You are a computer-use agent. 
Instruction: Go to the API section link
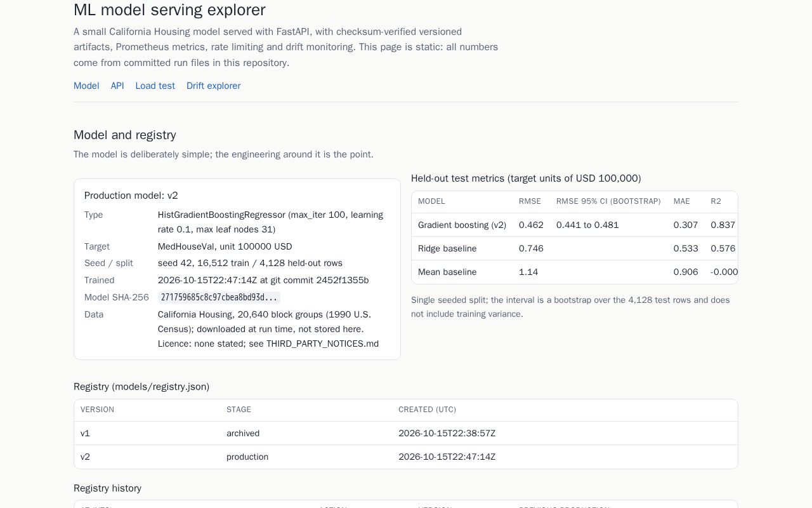click(x=117, y=86)
